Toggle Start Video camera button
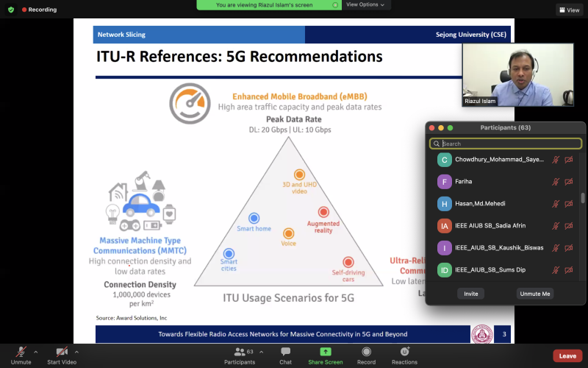The height and width of the screenshot is (368, 588). 62,353
